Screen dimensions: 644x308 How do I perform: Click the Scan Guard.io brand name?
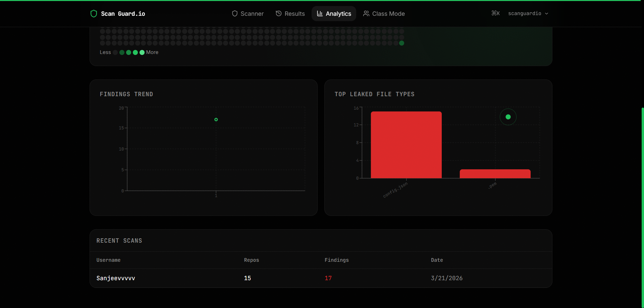point(123,14)
